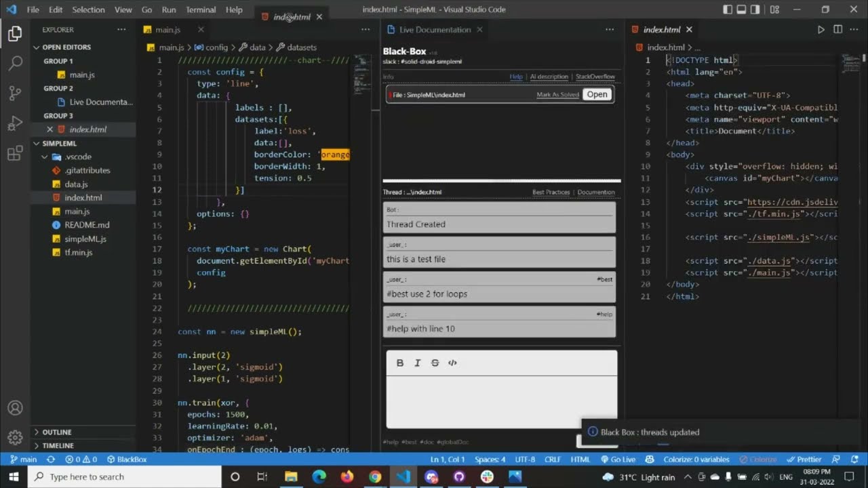Click the Open button for SimpleML\index.html
Image resolution: width=868 pixels, height=488 pixels.
(597, 94)
